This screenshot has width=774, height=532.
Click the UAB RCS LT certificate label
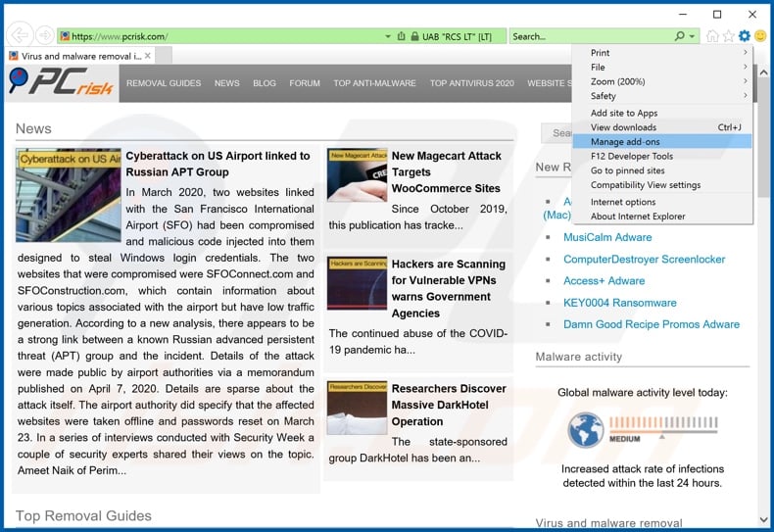[x=457, y=36]
